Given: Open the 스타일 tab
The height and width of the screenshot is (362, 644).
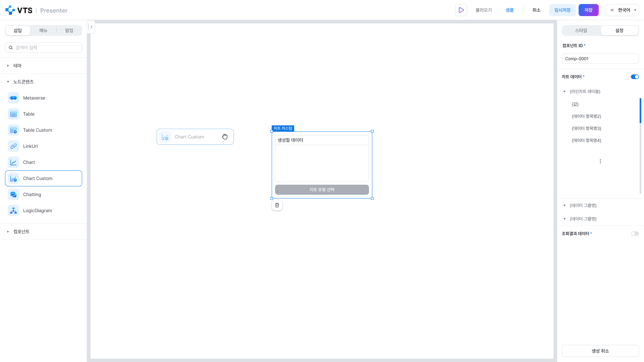Looking at the screenshot, I should coord(581,31).
